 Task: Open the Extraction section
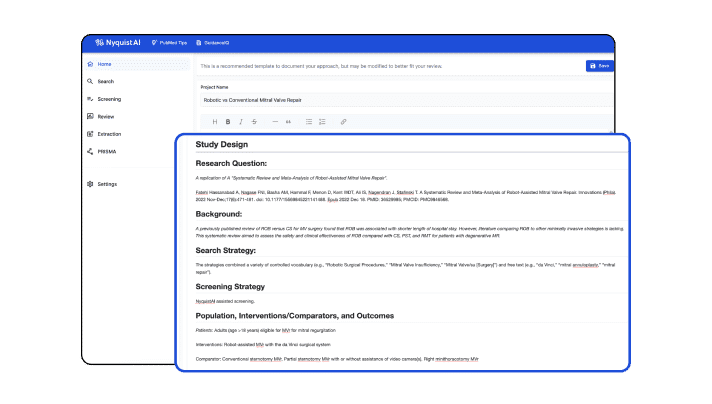pos(109,133)
